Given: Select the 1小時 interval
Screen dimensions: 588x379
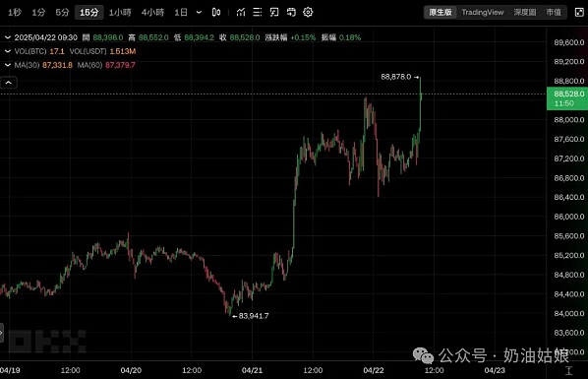Looking at the screenshot, I should tap(120, 13).
